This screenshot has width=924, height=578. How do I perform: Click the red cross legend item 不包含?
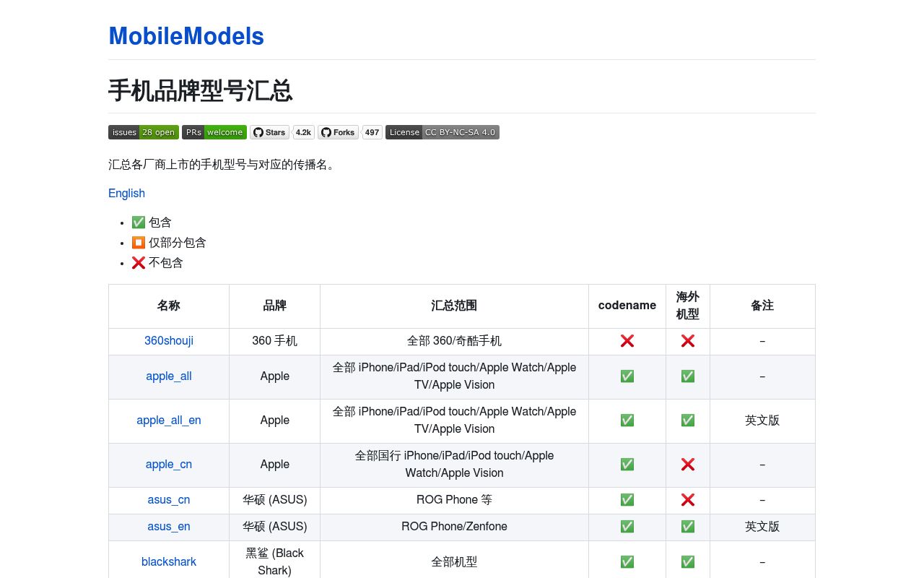pos(157,263)
